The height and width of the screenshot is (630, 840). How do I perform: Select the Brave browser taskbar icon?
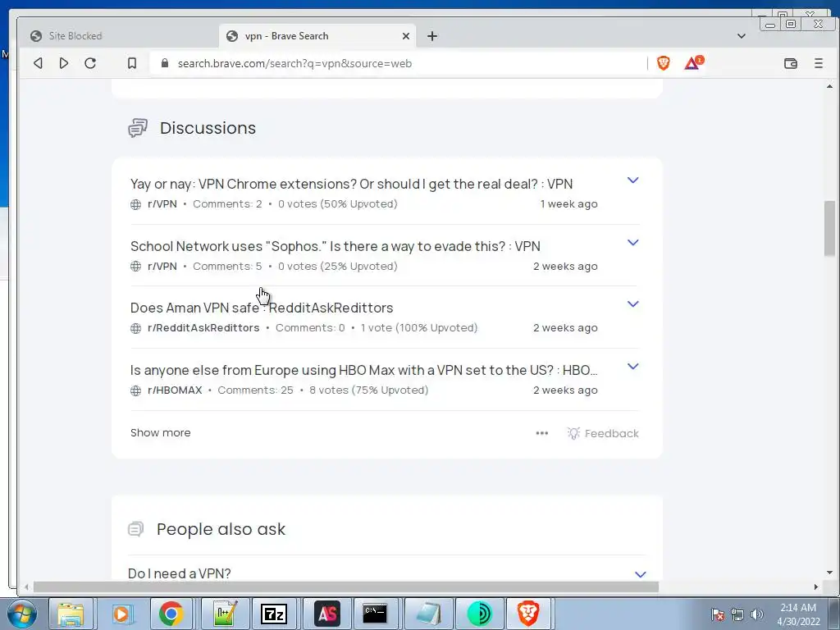point(528,614)
